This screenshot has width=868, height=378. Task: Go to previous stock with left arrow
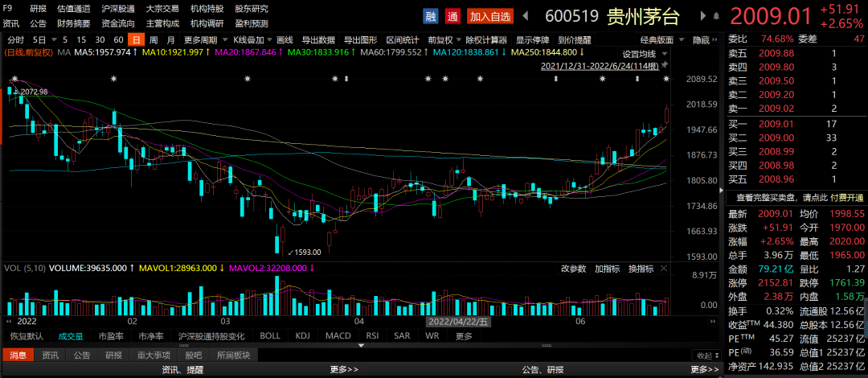click(526, 17)
